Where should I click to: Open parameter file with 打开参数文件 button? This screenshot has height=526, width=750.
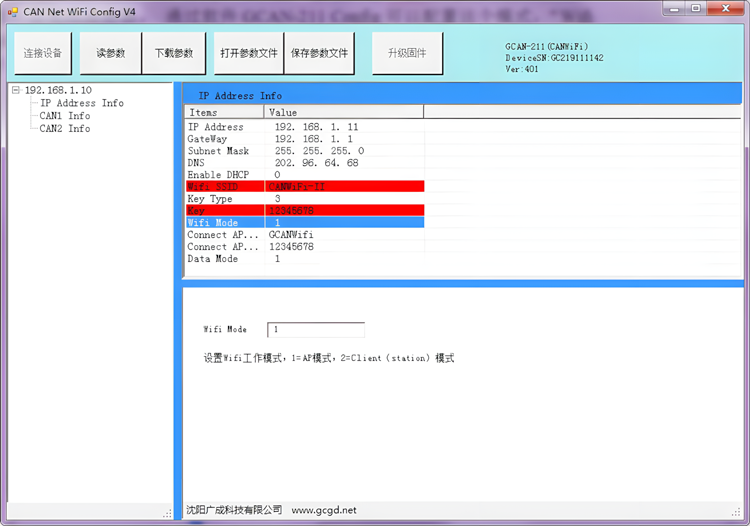247,53
